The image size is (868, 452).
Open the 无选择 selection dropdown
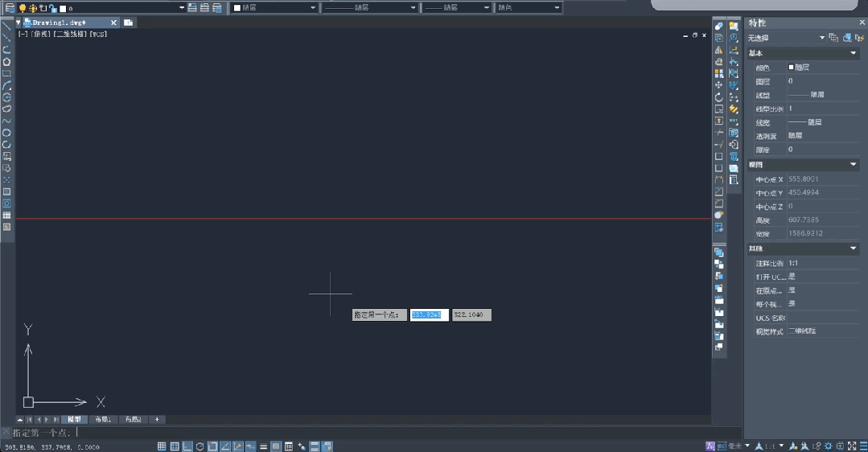[822, 38]
